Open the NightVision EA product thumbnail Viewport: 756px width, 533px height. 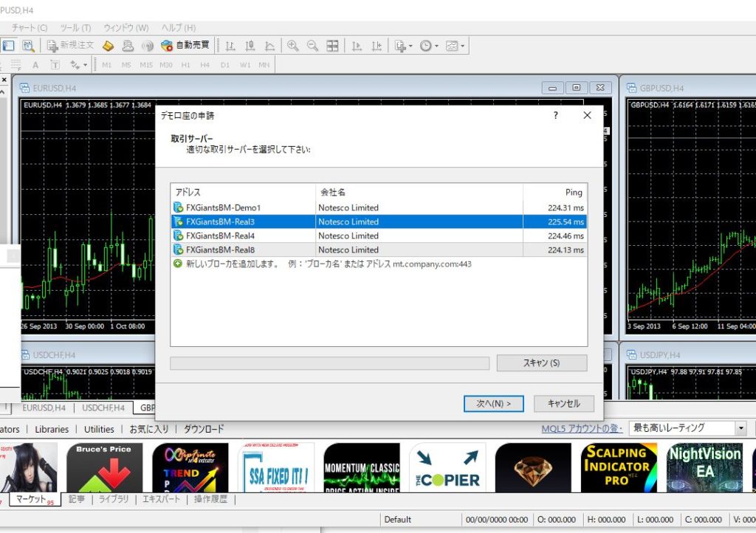704,467
